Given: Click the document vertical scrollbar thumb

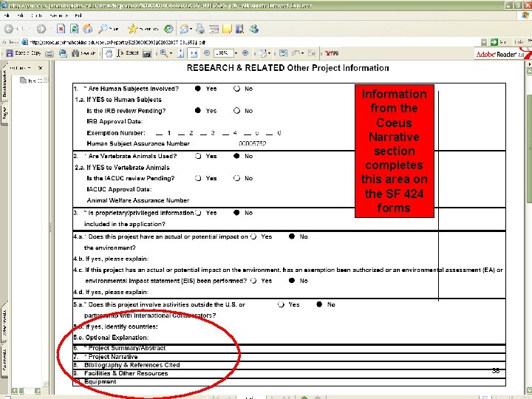Looking at the screenshot, I should 529,149.
